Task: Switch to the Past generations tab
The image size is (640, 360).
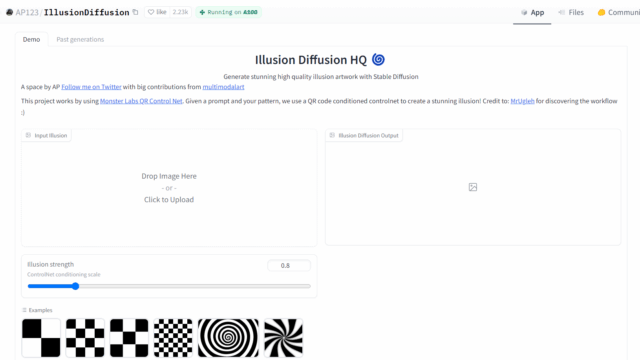Action: click(80, 39)
